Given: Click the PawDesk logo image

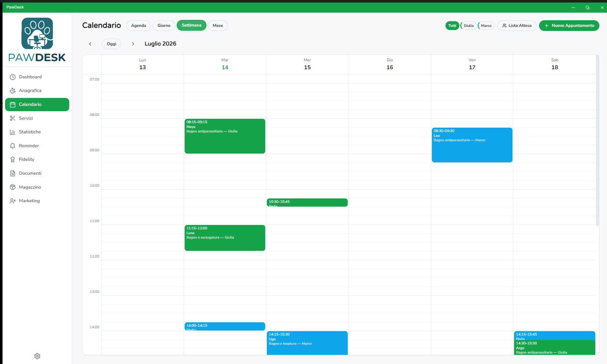Looking at the screenshot, I should click(37, 39).
